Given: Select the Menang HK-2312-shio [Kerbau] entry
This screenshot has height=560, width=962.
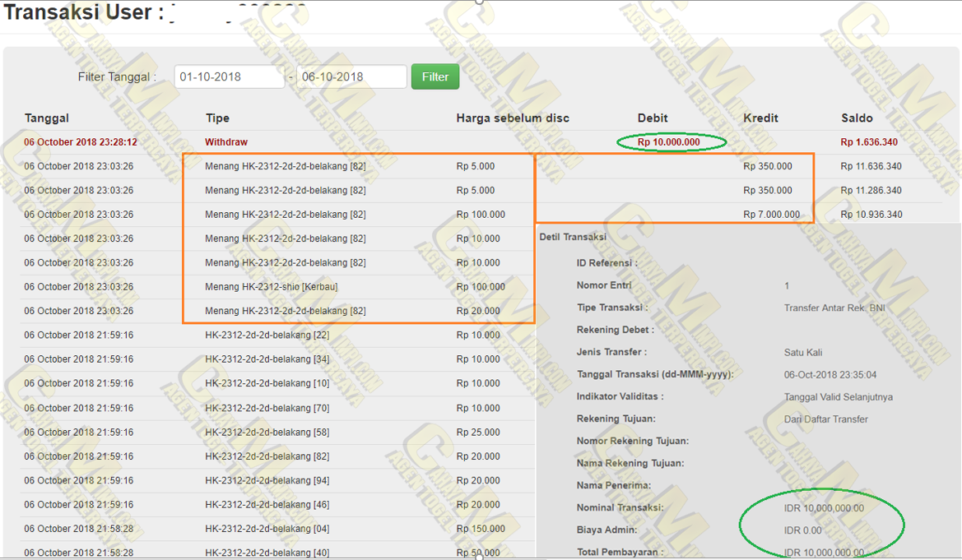Looking at the screenshot, I should point(271,287).
